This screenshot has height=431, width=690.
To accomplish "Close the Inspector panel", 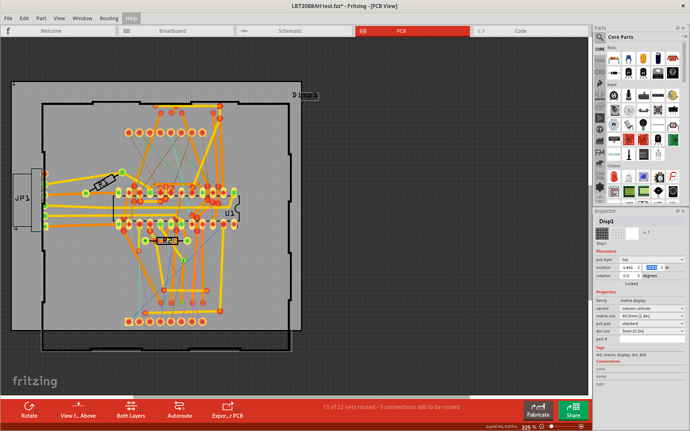I will coord(683,211).
